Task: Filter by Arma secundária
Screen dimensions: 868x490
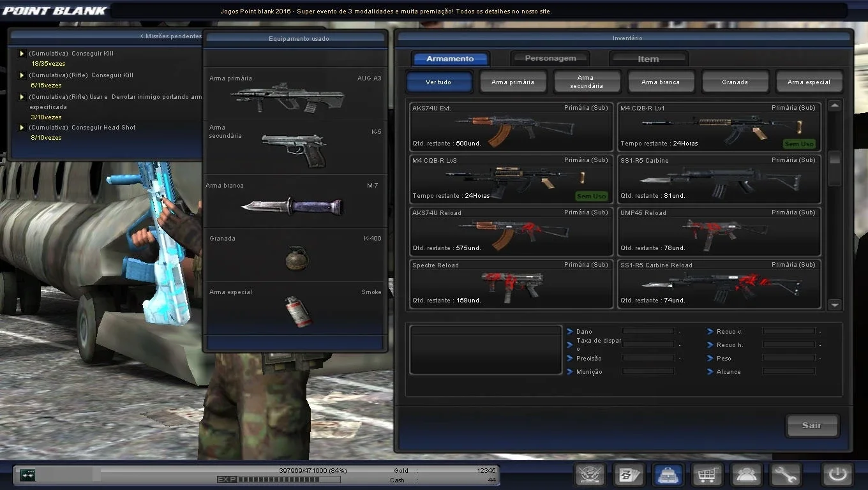Action: point(587,82)
